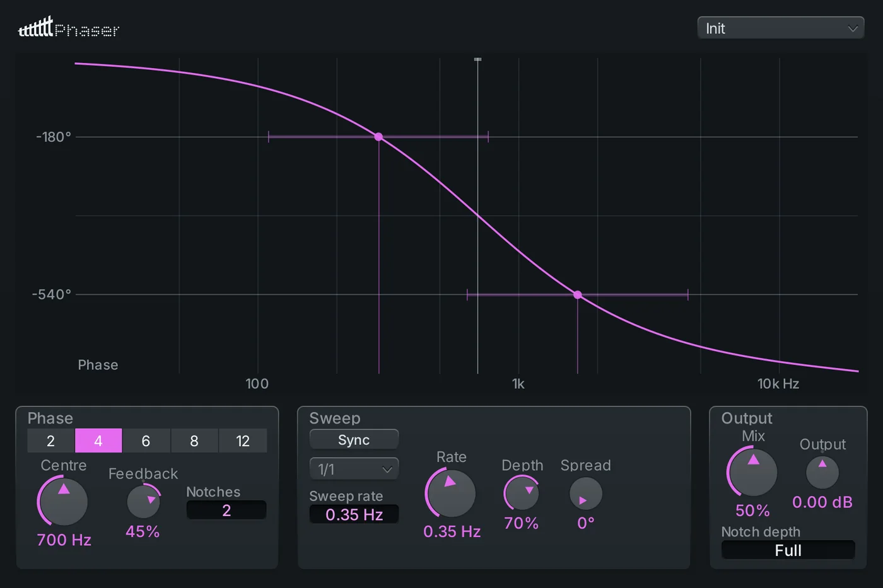Image resolution: width=883 pixels, height=588 pixels.
Task: Click the 45% feedback value
Action: 143,532
